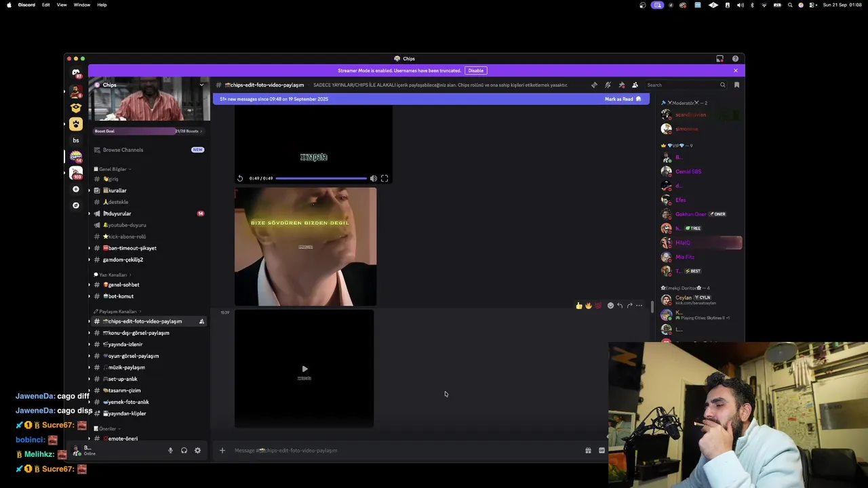Screen dimensions: 868x488
Task: Open the Window menu in menu bar
Action: pyautogui.click(x=82, y=5)
